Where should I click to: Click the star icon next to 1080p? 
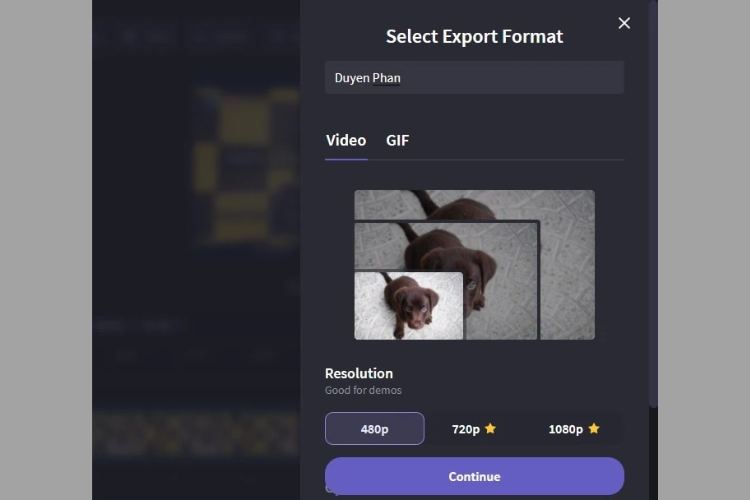pyautogui.click(x=594, y=428)
